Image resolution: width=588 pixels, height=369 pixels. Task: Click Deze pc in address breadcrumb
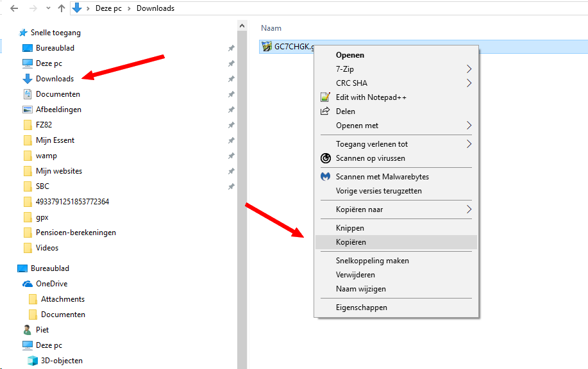click(x=109, y=8)
